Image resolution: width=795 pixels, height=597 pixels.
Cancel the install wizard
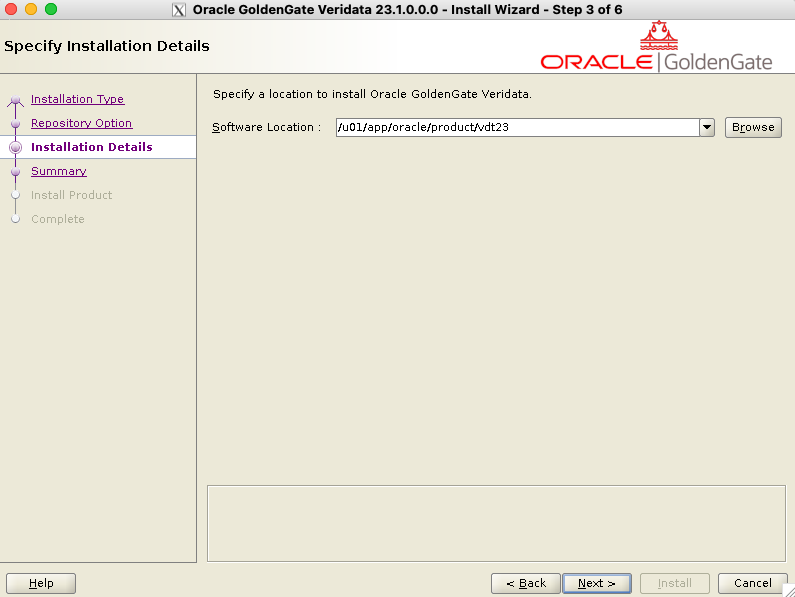click(x=752, y=583)
